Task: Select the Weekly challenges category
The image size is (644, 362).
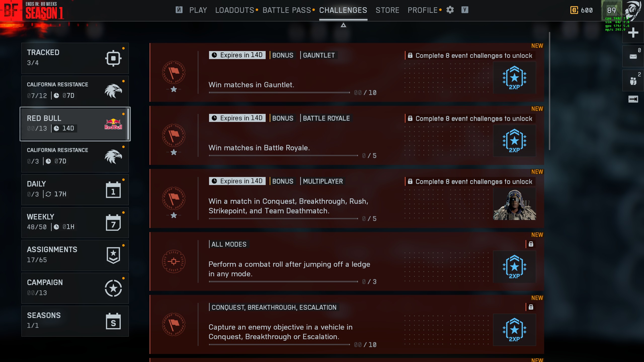Action: coord(75,222)
